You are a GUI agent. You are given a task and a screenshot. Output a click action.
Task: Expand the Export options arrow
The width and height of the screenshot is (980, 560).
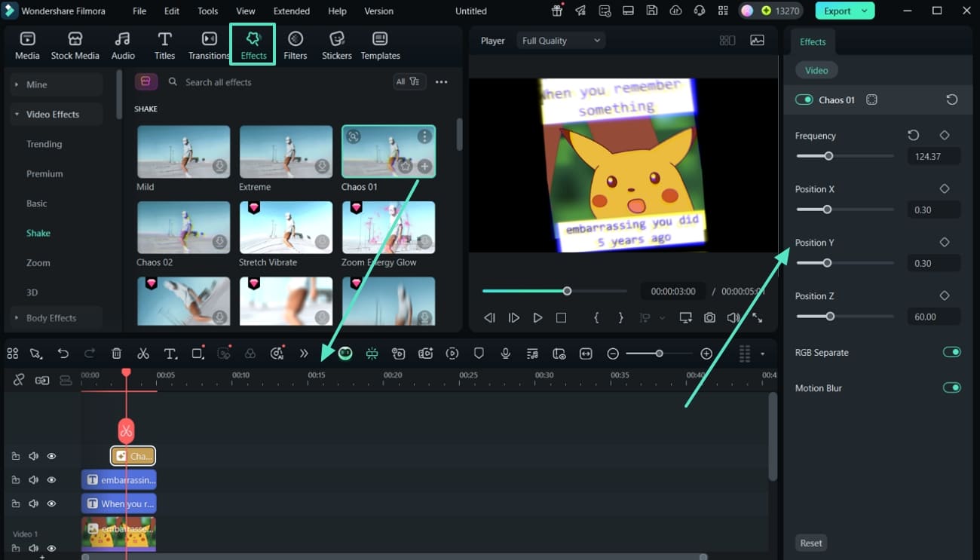pyautogui.click(x=865, y=11)
